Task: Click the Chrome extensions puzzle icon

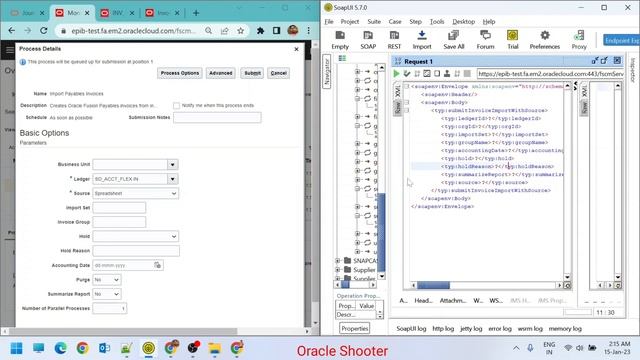Action: [x=260, y=31]
